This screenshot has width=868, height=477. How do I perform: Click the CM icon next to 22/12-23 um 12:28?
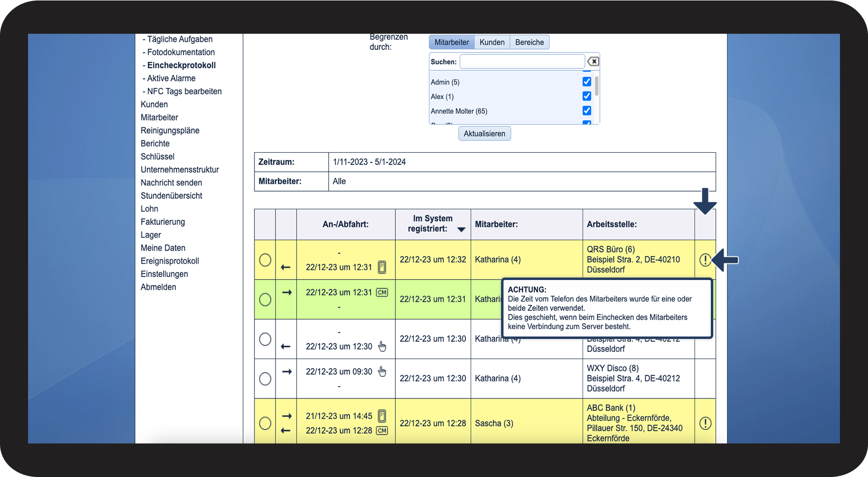(382, 430)
